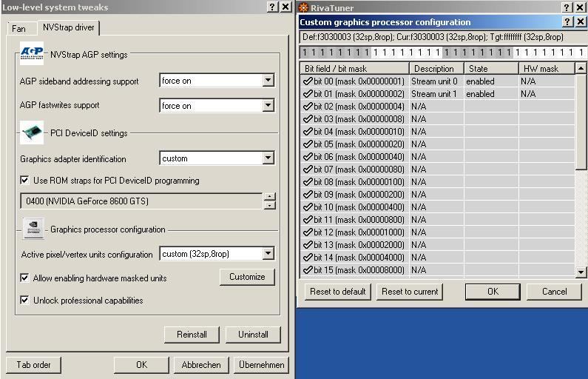
Task: Click Cancel in graphics processor configuration dialog
Action: coord(554,292)
